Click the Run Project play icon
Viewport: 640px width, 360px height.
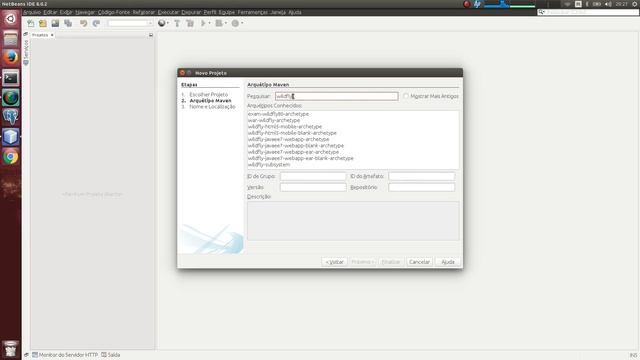pos(203,23)
